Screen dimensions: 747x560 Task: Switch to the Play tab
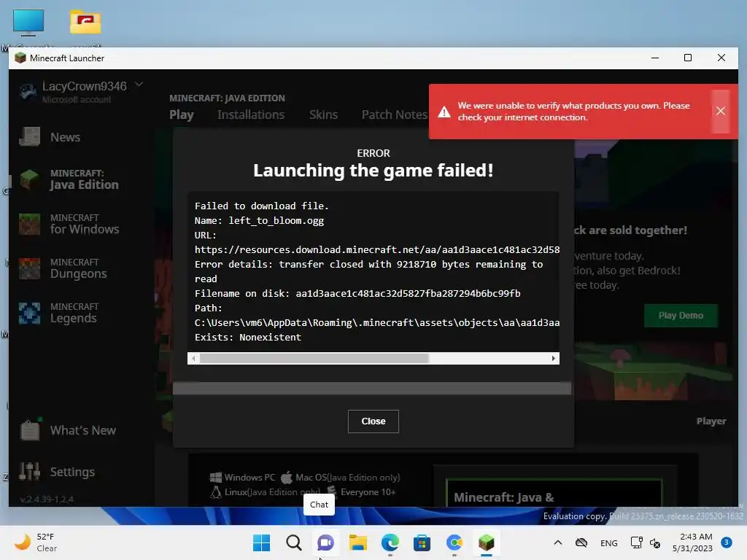(x=182, y=114)
